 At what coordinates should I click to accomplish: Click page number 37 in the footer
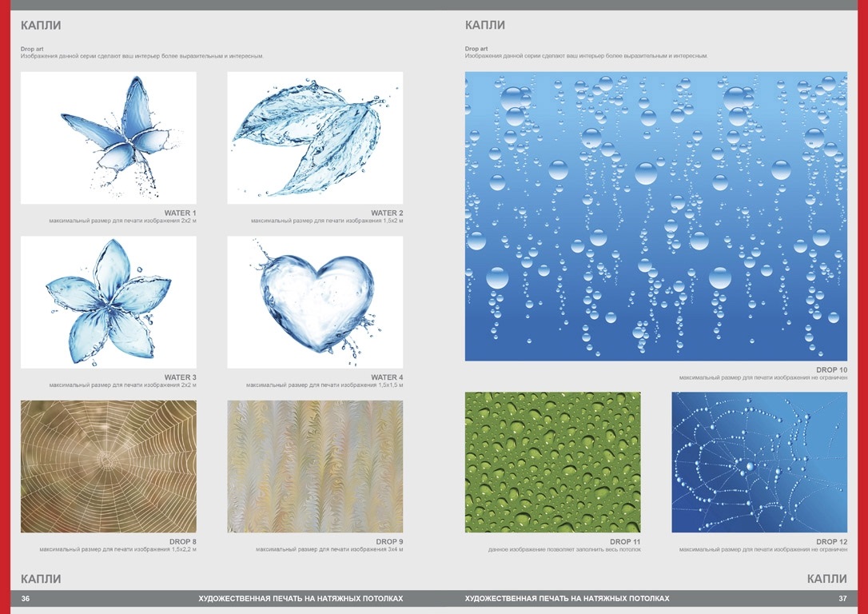842,599
